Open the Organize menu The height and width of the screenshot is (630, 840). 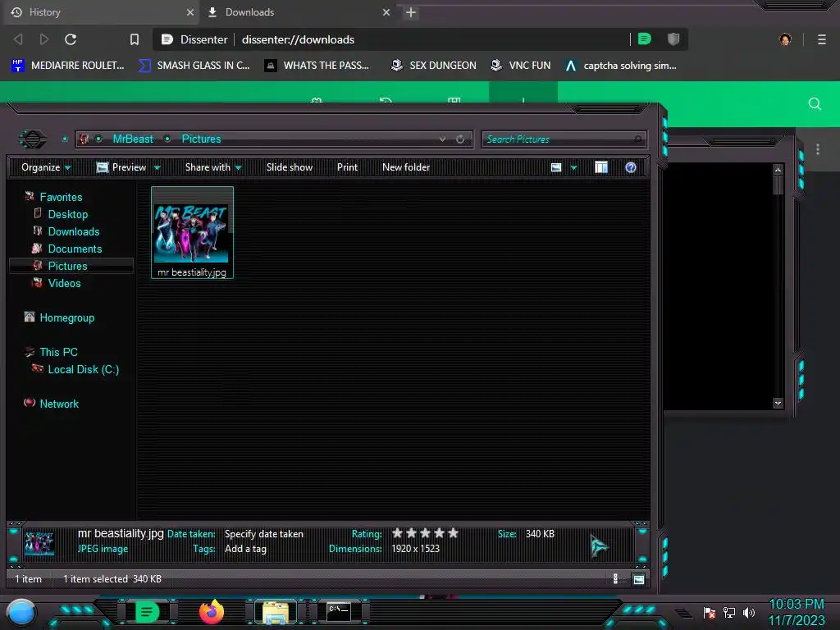click(46, 167)
